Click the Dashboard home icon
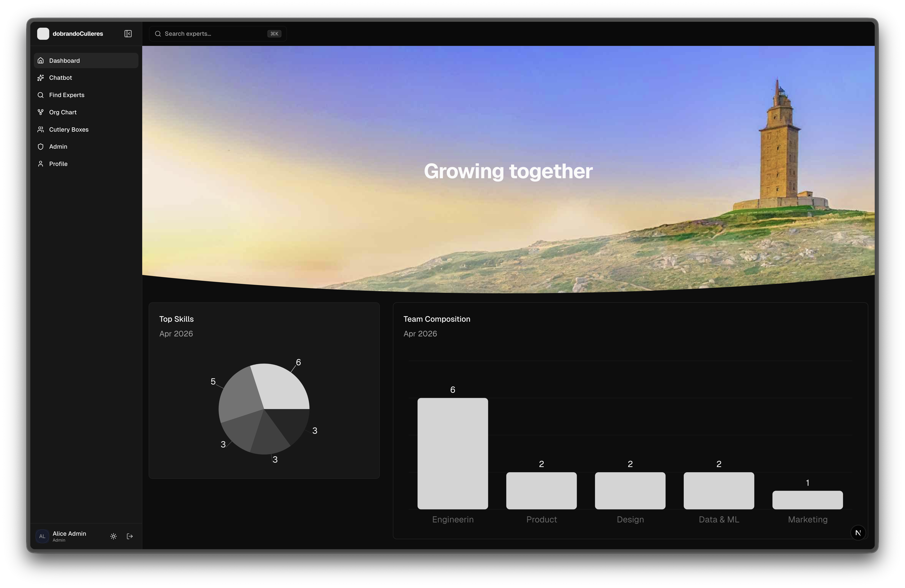905x588 pixels. click(41, 60)
